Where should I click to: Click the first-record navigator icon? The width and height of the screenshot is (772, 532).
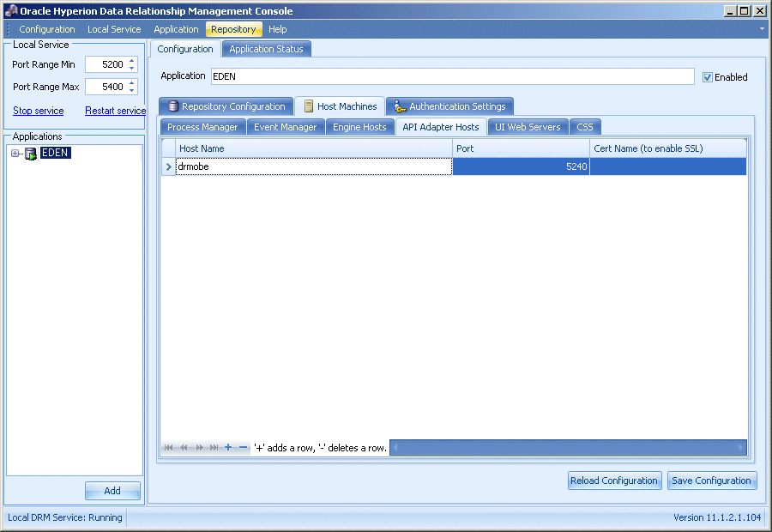tap(168, 447)
